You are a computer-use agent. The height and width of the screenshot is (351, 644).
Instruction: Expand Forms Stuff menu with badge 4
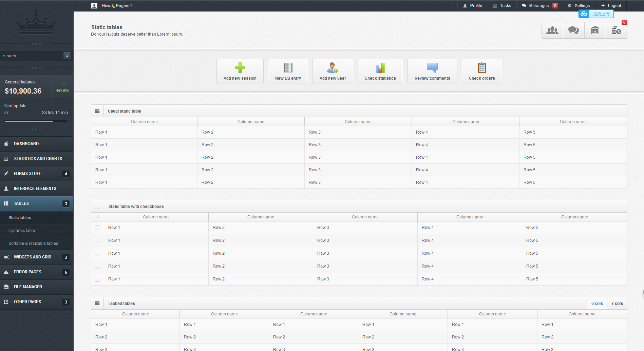click(36, 174)
